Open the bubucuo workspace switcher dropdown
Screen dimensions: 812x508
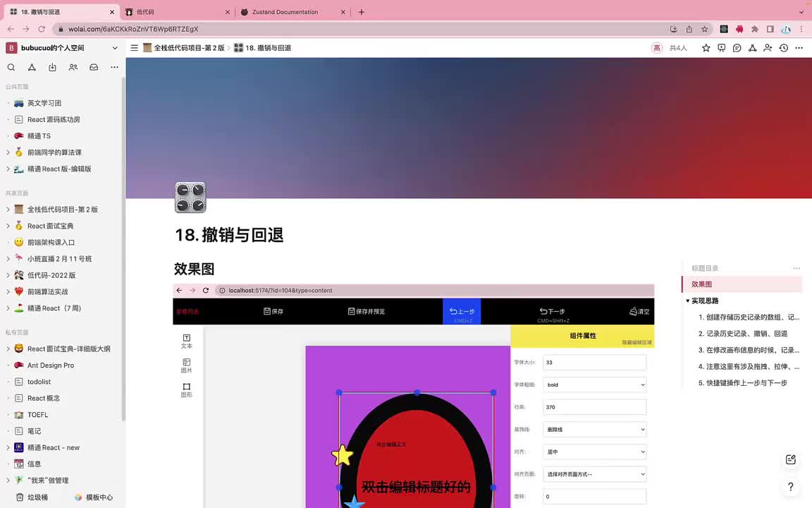click(x=114, y=48)
